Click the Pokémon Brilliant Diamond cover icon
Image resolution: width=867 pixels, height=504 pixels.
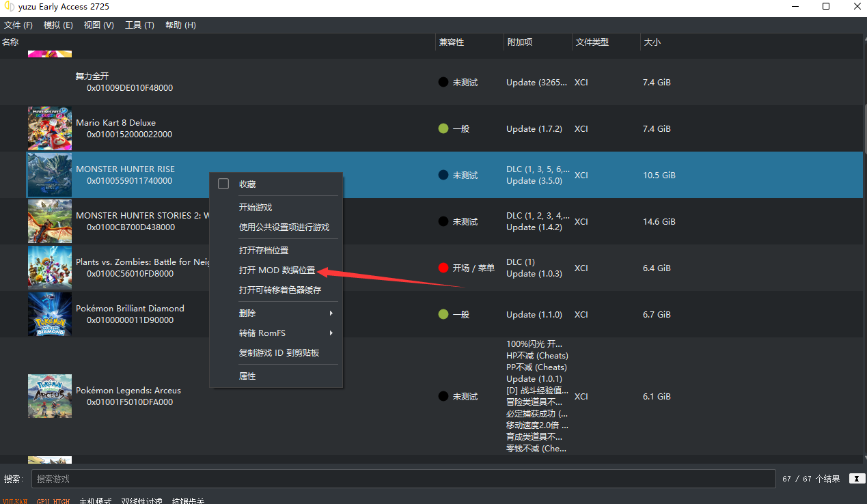[50, 314]
